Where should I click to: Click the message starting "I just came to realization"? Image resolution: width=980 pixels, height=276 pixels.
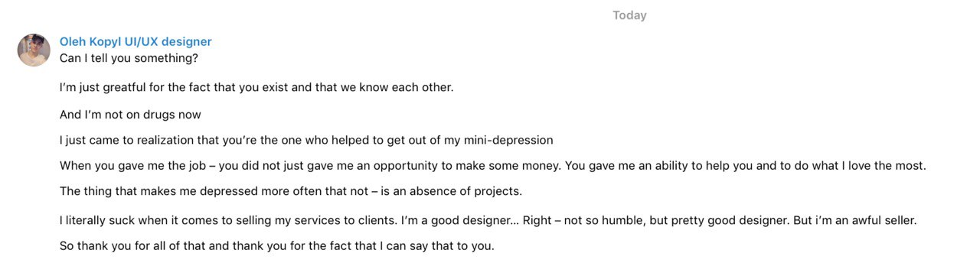[306, 141]
